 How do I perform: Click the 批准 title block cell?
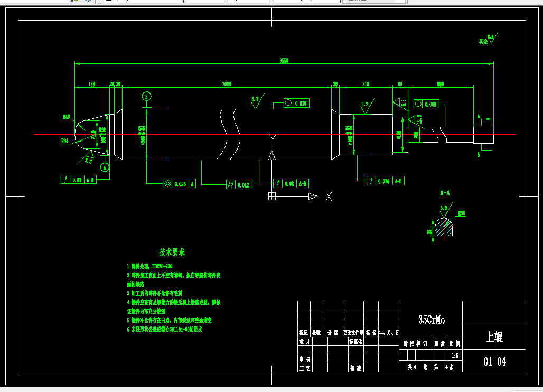355,368
